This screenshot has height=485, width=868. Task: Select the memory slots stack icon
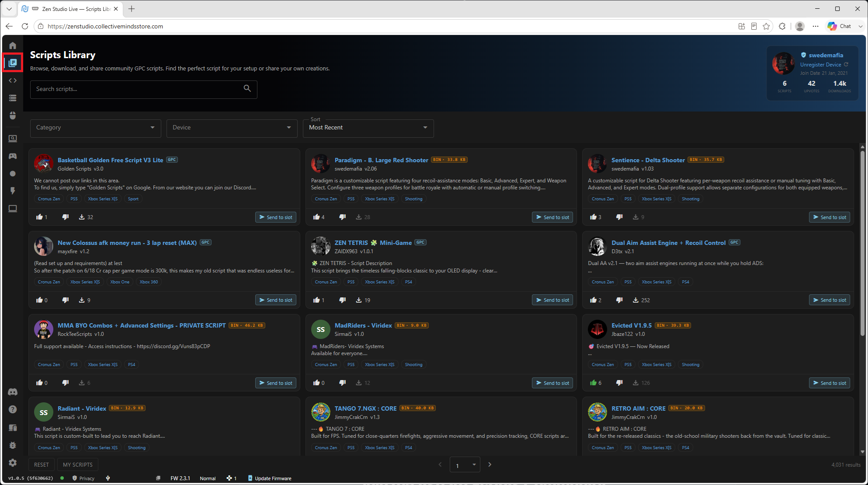pyautogui.click(x=13, y=98)
